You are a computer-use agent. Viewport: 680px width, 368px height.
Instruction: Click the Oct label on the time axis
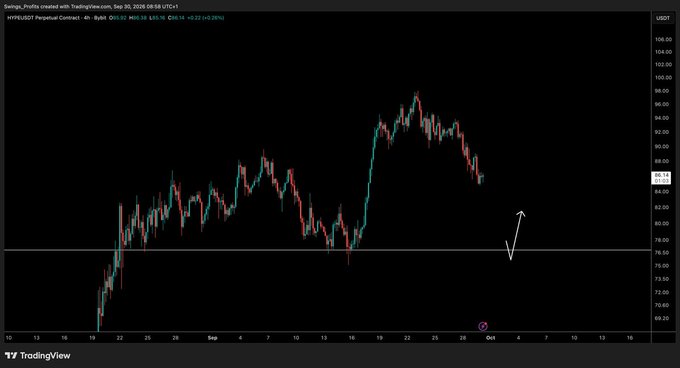tap(490, 338)
